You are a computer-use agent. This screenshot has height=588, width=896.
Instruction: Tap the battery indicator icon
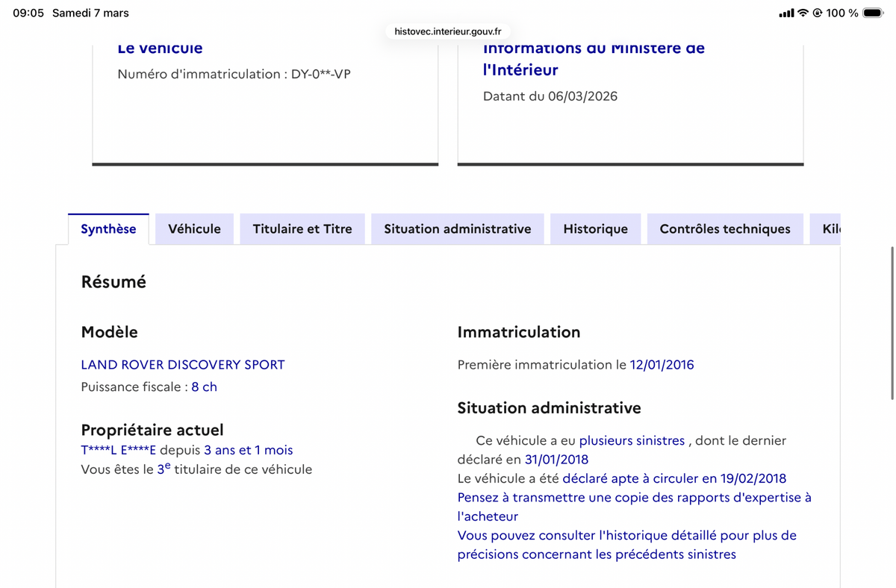click(873, 13)
